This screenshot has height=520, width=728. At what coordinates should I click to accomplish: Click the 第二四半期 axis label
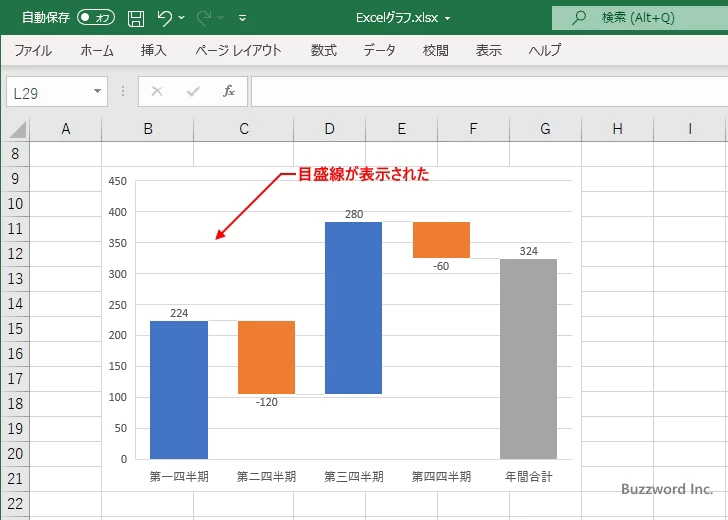[266, 476]
